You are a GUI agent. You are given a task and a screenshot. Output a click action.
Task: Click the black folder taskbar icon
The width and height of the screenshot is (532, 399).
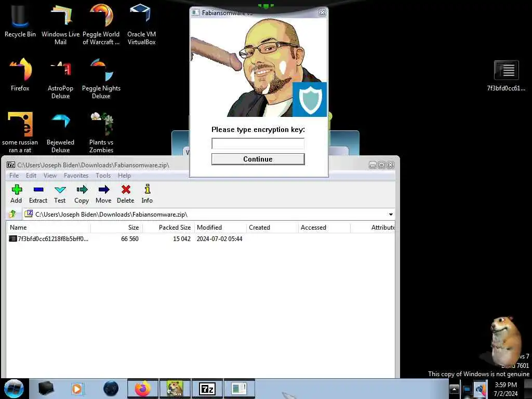(46, 389)
